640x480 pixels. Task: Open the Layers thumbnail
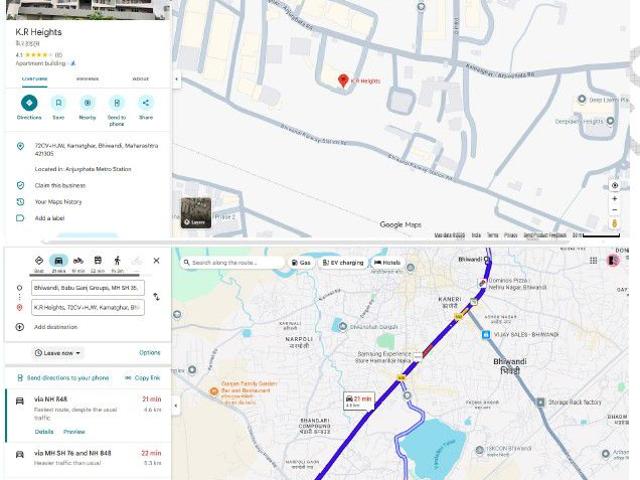[x=196, y=213]
